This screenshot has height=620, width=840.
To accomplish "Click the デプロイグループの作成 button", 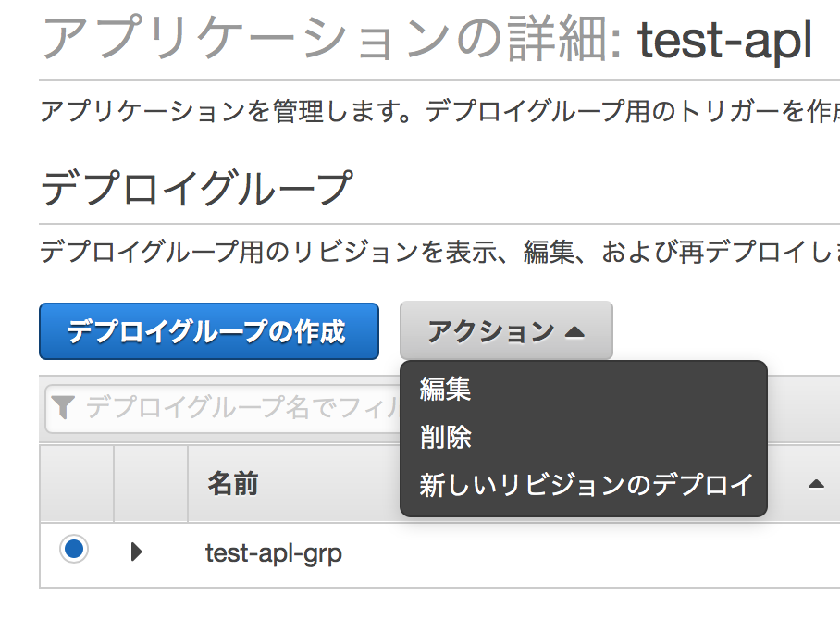I will point(209,330).
